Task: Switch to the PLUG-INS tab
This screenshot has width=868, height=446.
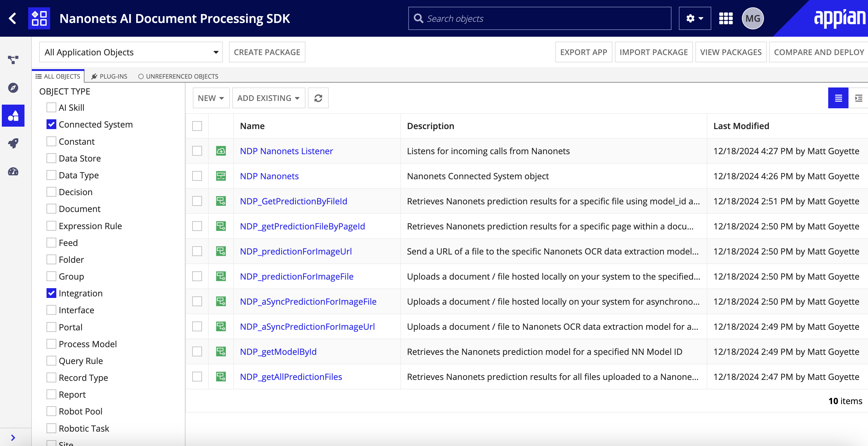Action: coord(110,76)
